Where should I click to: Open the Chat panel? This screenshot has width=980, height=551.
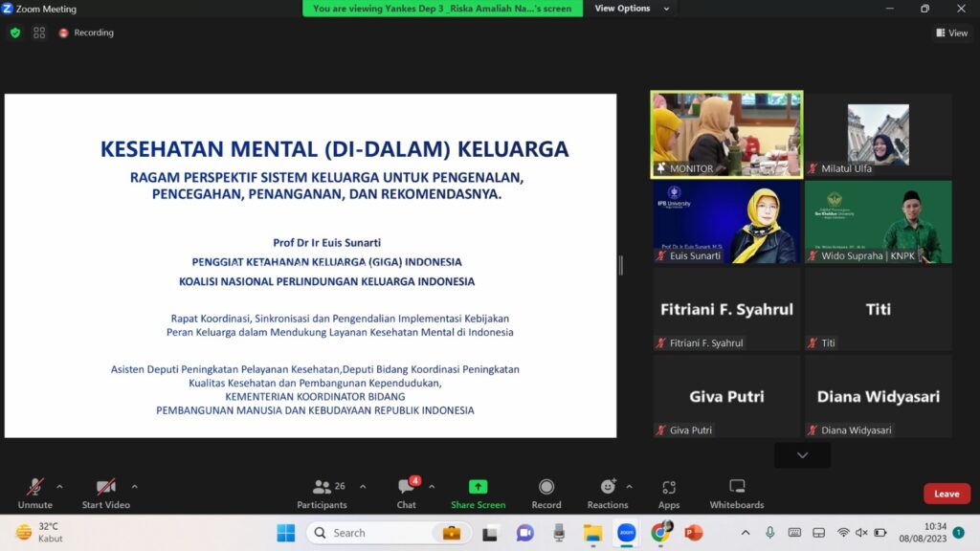[x=407, y=493]
